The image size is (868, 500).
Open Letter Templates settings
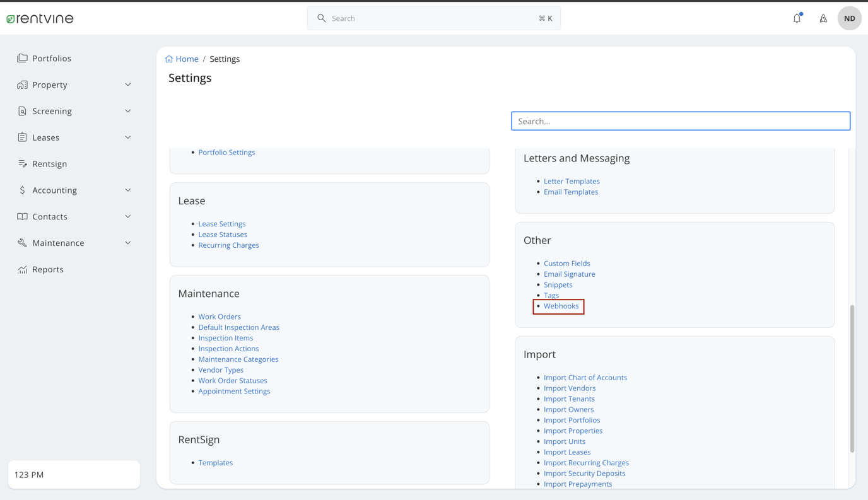(x=572, y=181)
